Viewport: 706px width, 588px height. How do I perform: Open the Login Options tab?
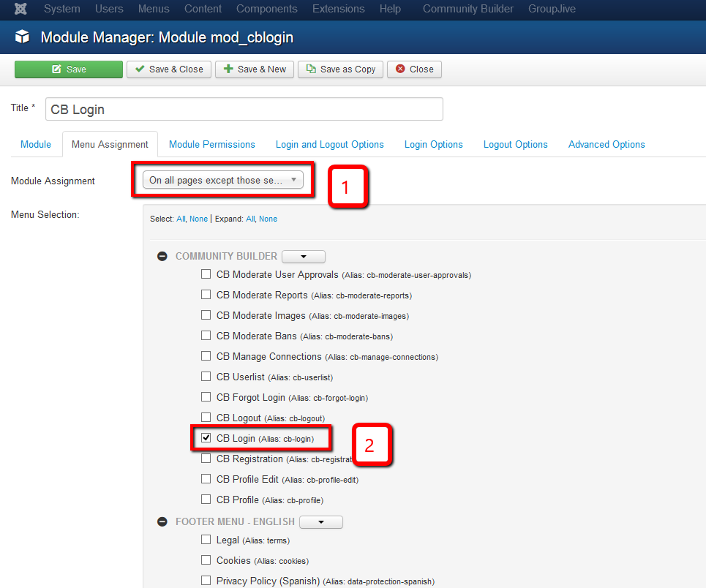coord(434,145)
